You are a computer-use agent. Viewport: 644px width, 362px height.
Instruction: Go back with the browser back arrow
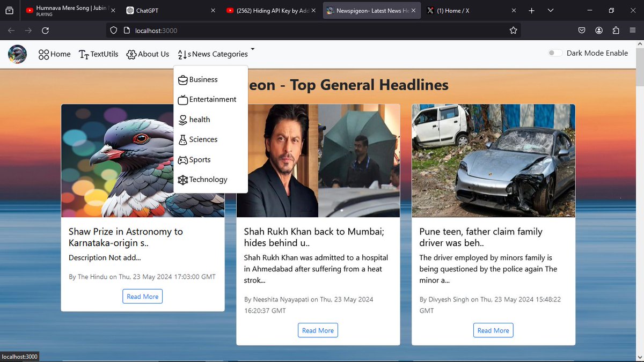click(x=11, y=31)
